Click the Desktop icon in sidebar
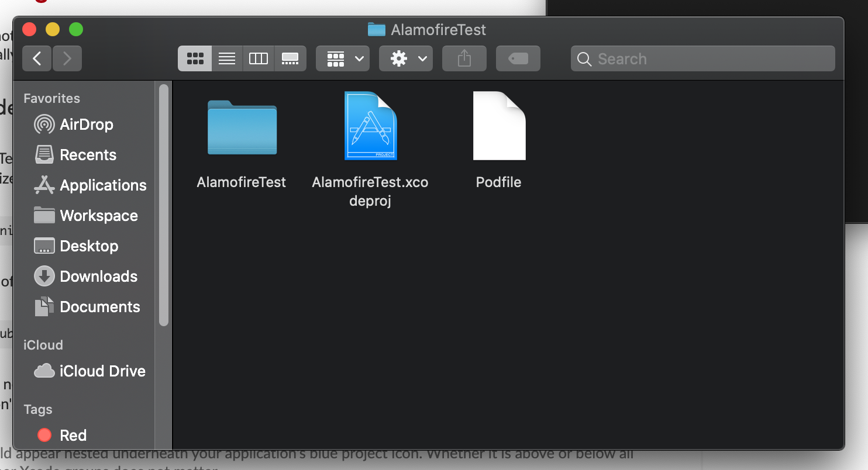The image size is (868, 470). click(x=44, y=246)
